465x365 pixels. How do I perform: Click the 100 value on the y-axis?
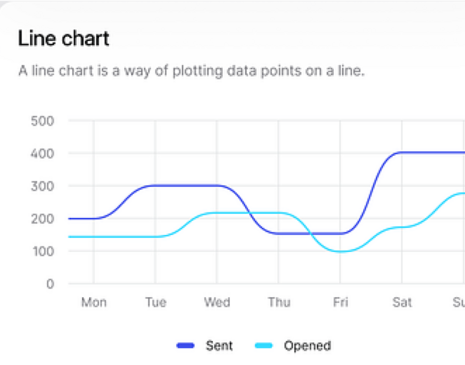point(43,251)
